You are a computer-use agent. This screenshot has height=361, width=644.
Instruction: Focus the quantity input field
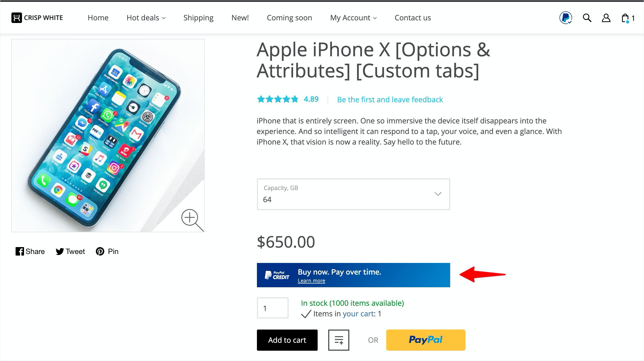click(272, 308)
